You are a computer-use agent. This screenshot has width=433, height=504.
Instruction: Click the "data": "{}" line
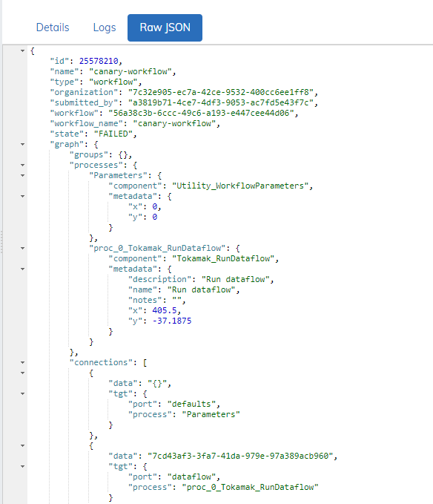pos(140,383)
